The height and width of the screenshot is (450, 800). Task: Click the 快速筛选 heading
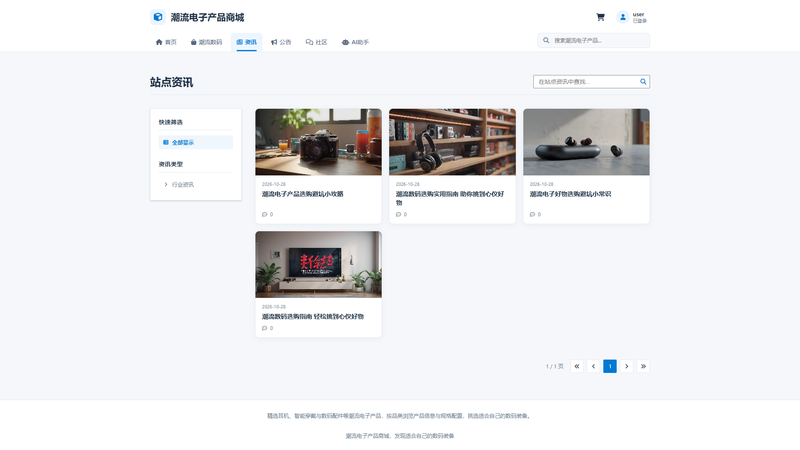[x=170, y=122]
